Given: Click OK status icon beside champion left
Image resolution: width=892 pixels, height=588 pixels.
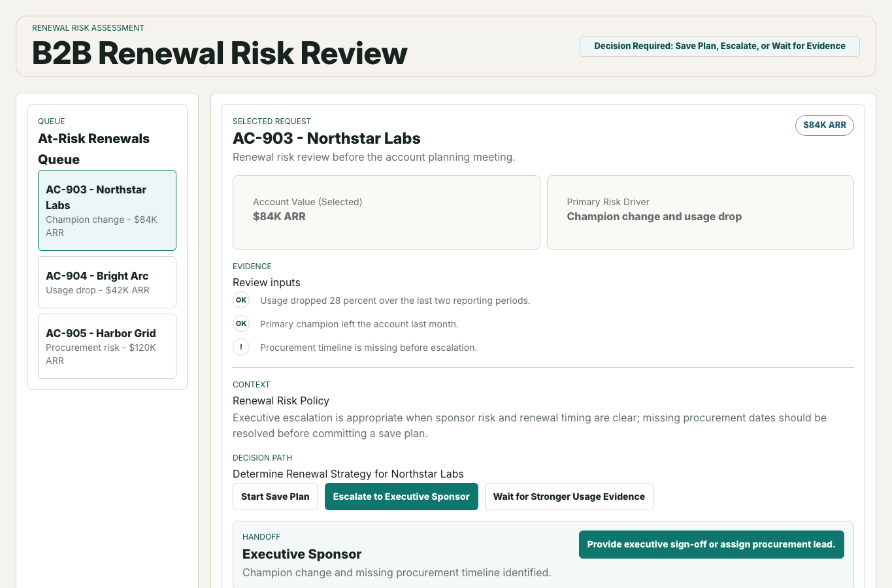Looking at the screenshot, I should (241, 324).
